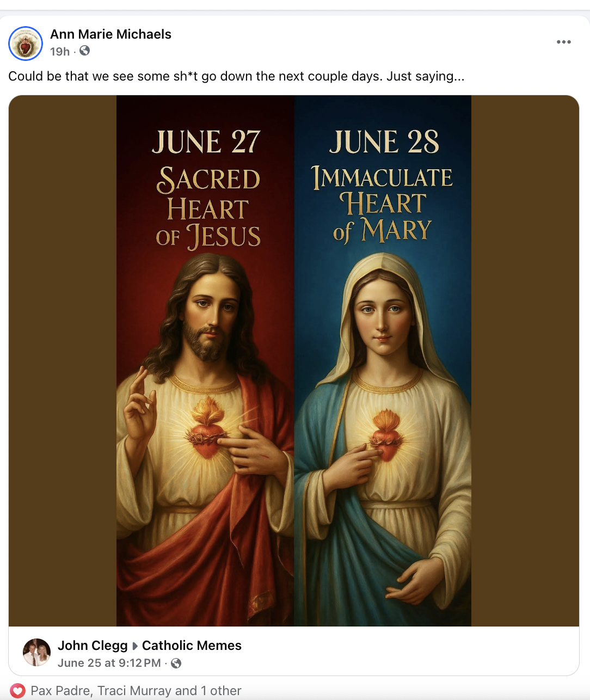This screenshot has width=590, height=700.
Task: Click the JUNE 27 heading in the image
Action: [206, 142]
